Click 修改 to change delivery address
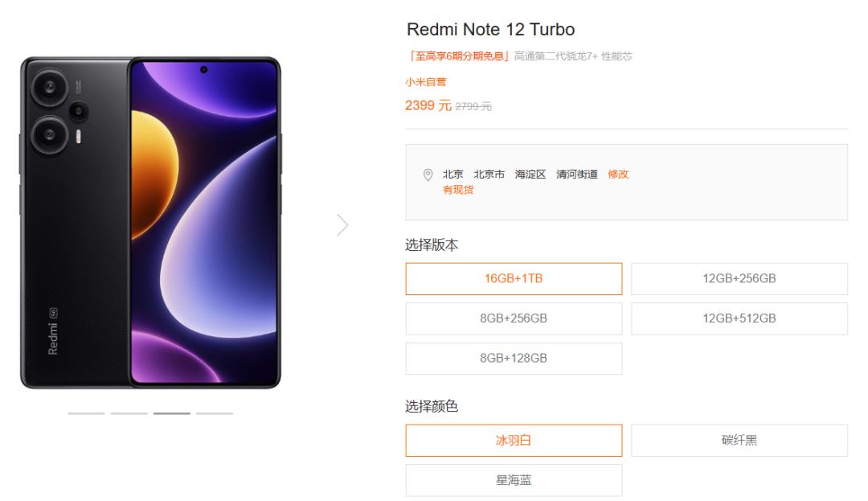This screenshot has width=868, height=501. 618,175
